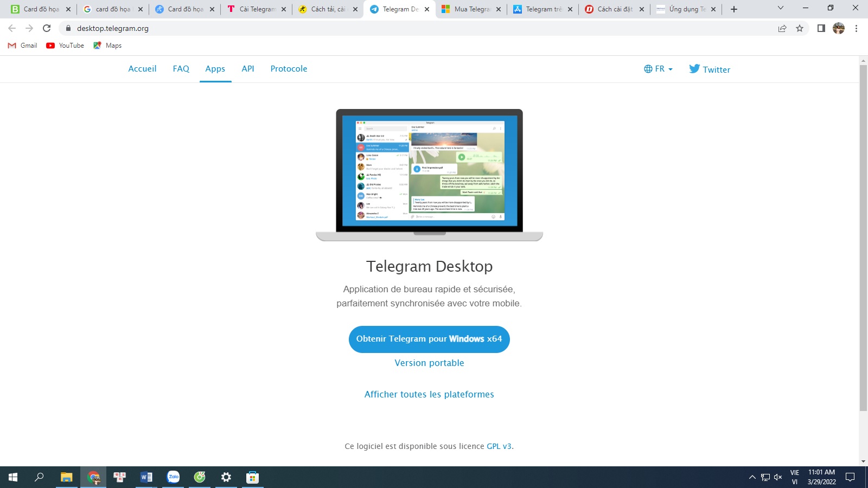The image size is (868, 488).
Task: Open Word from the taskbar
Action: pyautogui.click(x=146, y=477)
